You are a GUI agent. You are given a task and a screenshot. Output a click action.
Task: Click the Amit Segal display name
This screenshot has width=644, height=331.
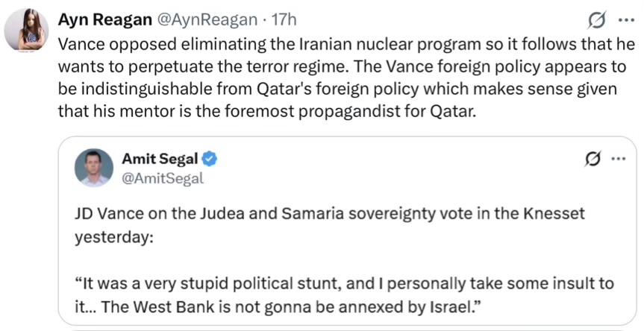(x=161, y=158)
